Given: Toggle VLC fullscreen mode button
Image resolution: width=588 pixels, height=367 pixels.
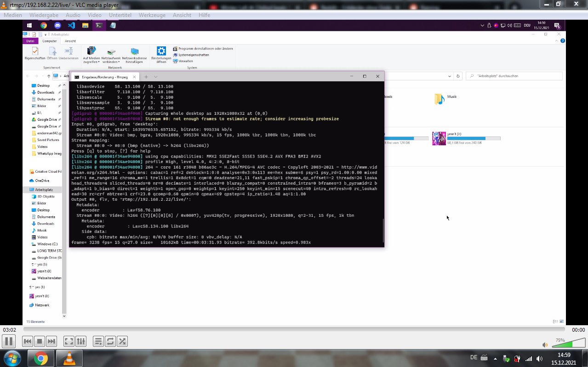Looking at the screenshot, I should [69, 341].
